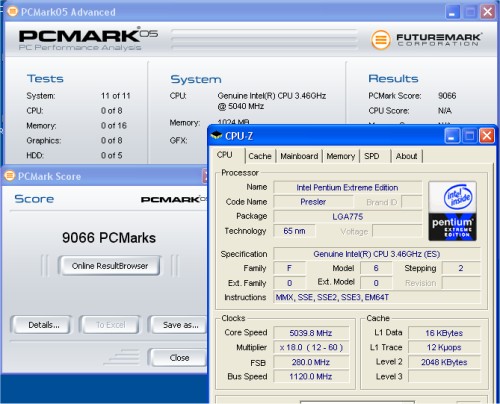The height and width of the screenshot is (404, 500).
Task: Click the Instructions field 'MMX, SSE, SSE2...'
Action: (x=377, y=297)
